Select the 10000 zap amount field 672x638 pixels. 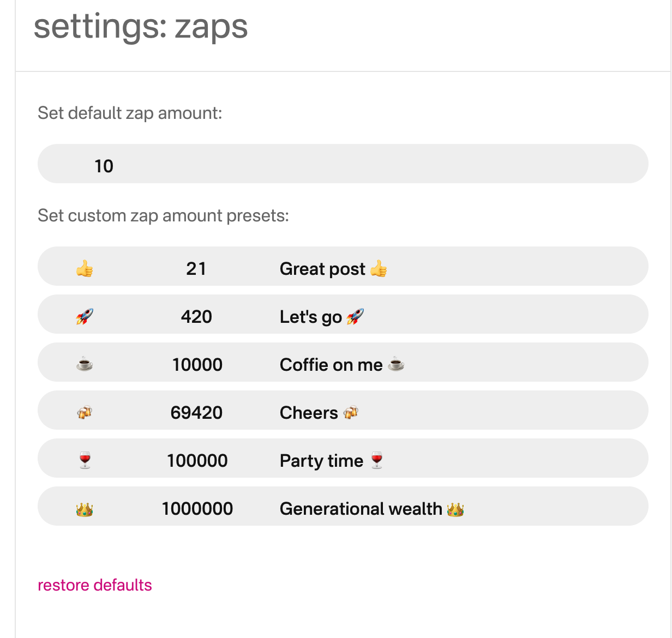tap(197, 364)
